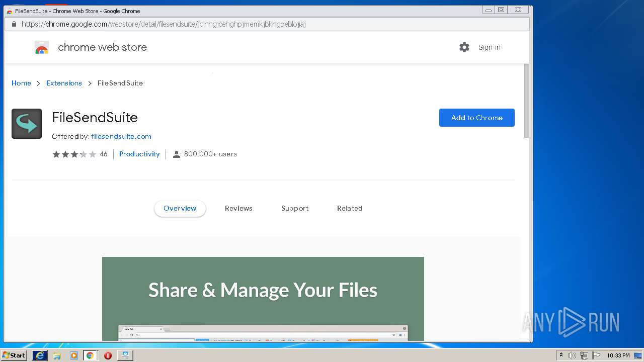Click the 800,000+ users text
This screenshot has height=362, width=644.
click(x=210, y=154)
